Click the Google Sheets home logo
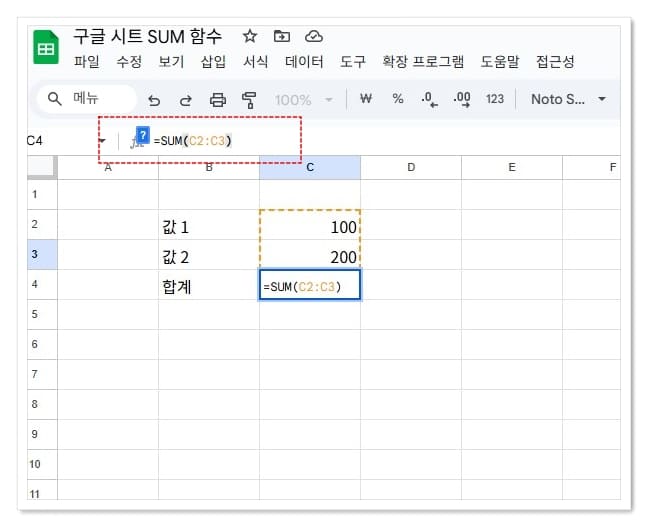 pos(45,48)
